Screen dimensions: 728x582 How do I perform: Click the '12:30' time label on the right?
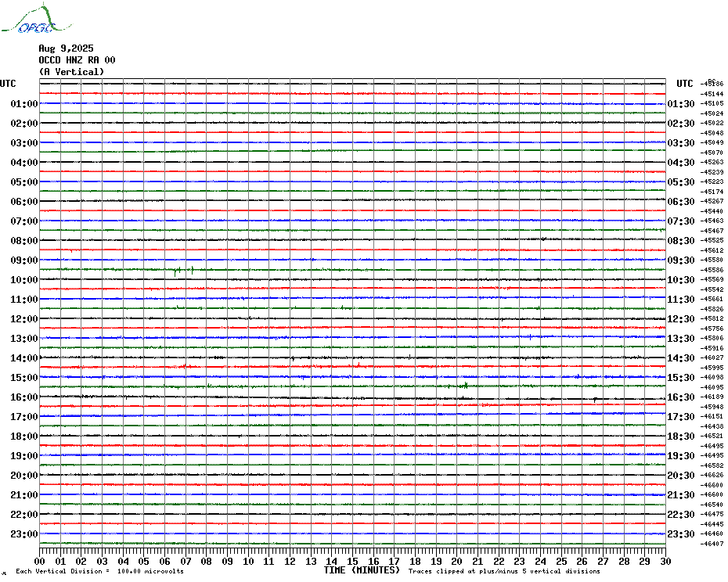point(681,319)
